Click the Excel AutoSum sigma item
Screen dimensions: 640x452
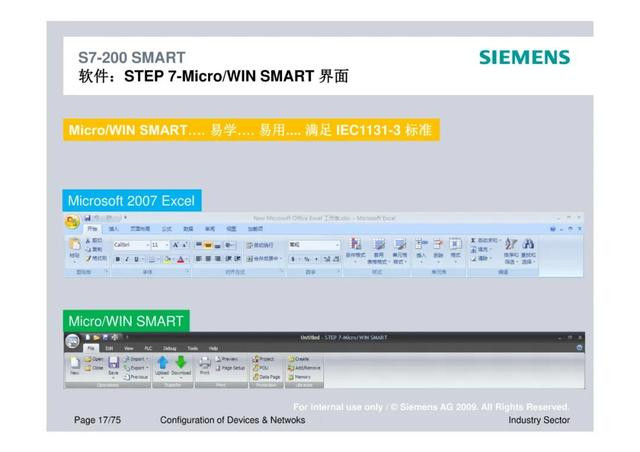pyautogui.click(x=484, y=240)
